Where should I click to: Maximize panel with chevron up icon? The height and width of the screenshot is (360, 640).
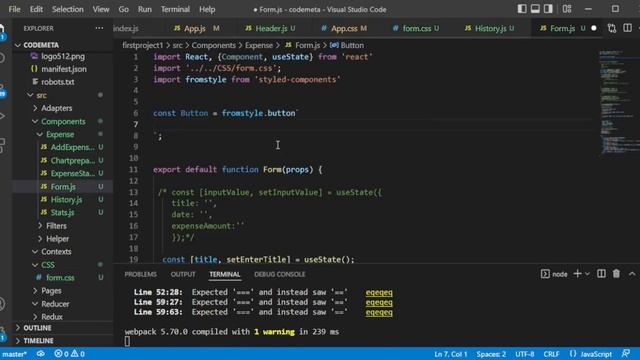[632, 274]
